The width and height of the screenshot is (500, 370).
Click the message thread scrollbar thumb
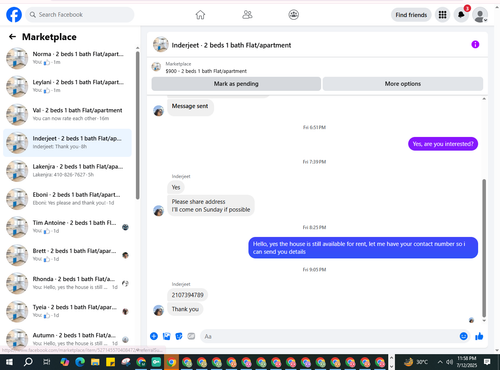(x=484, y=248)
